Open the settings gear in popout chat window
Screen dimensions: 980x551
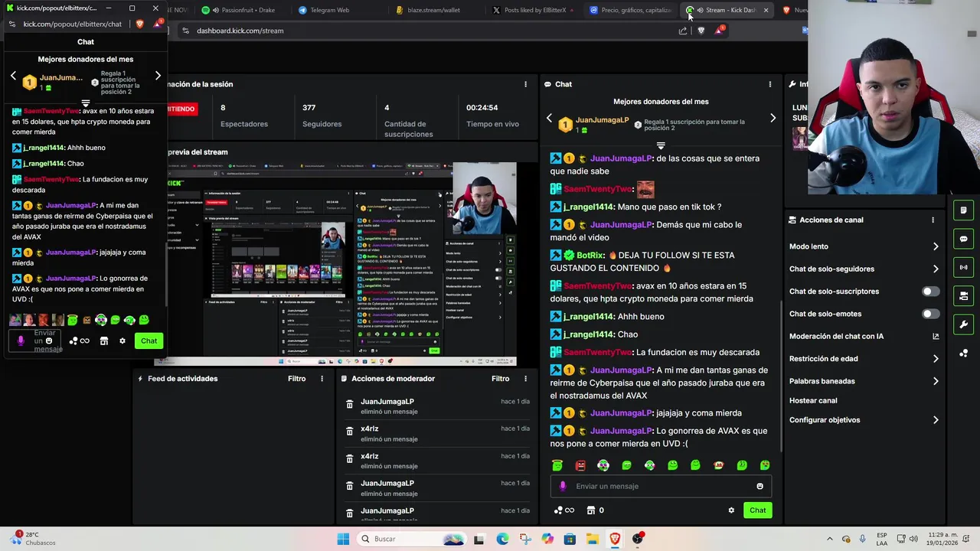pyautogui.click(x=122, y=341)
